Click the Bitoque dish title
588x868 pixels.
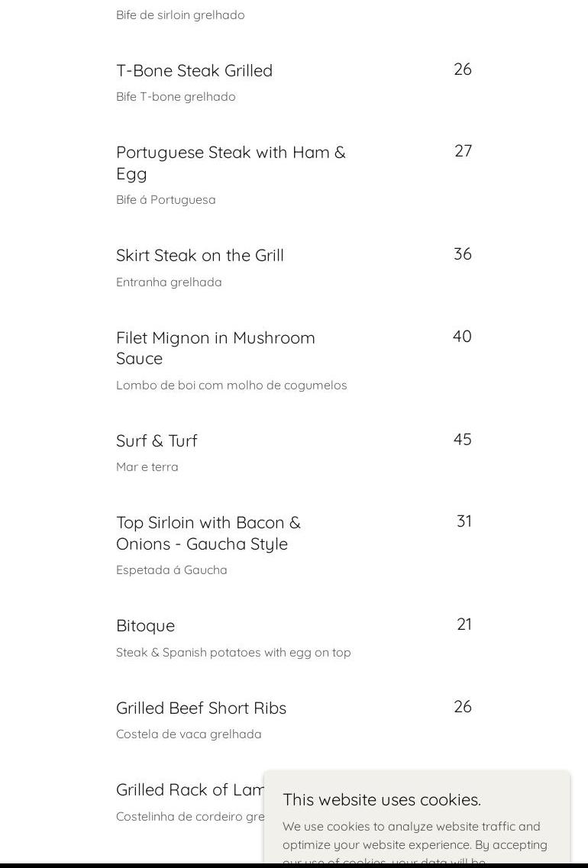pyautogui.click(x=145, y=626)
